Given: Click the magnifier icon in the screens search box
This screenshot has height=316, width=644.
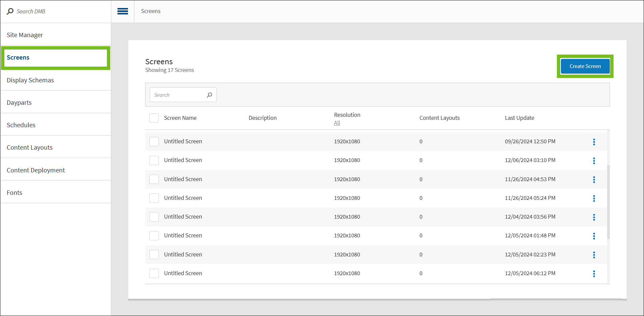Looking at the screenshot, I should 209,95.
